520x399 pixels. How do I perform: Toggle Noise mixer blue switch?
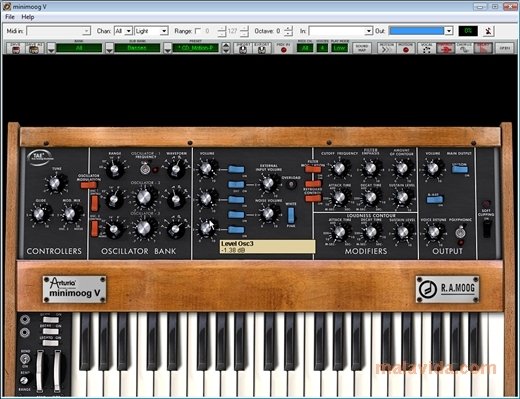point(236,214)
